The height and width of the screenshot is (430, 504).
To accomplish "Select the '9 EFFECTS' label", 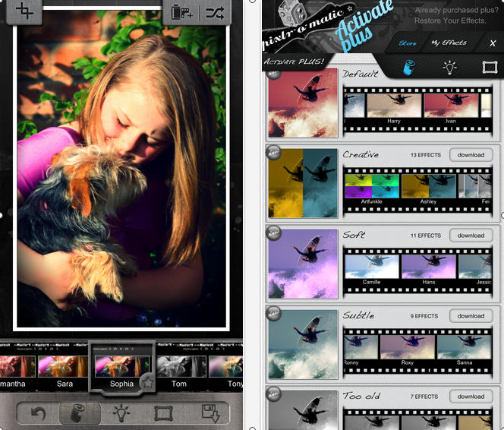I will tap(424, 316).
